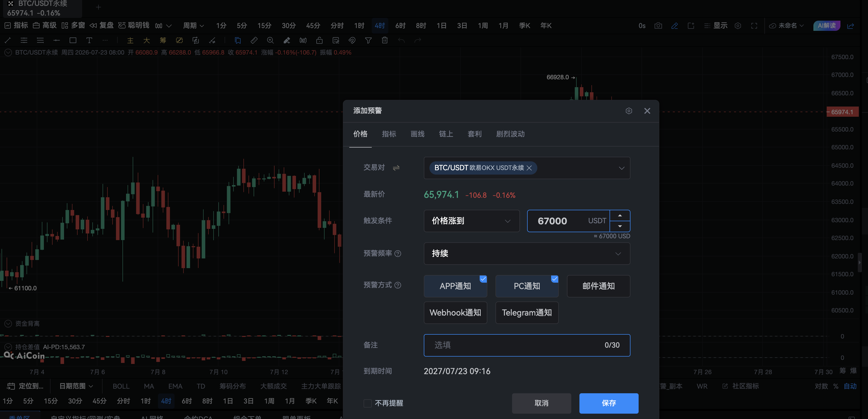Click the 67000 price input field
This screenshot has width=868, height=419.
pyautogui.click(x=568, y=221)
